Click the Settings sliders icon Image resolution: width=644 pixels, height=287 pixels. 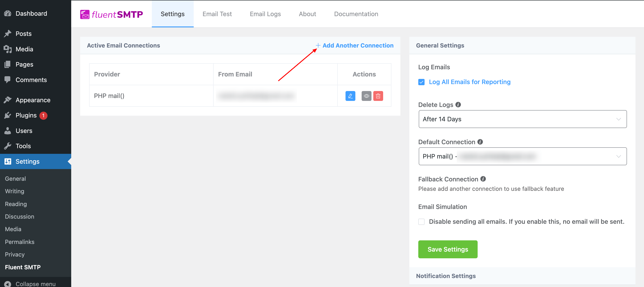pyautogui.click(x=8, y=161)
